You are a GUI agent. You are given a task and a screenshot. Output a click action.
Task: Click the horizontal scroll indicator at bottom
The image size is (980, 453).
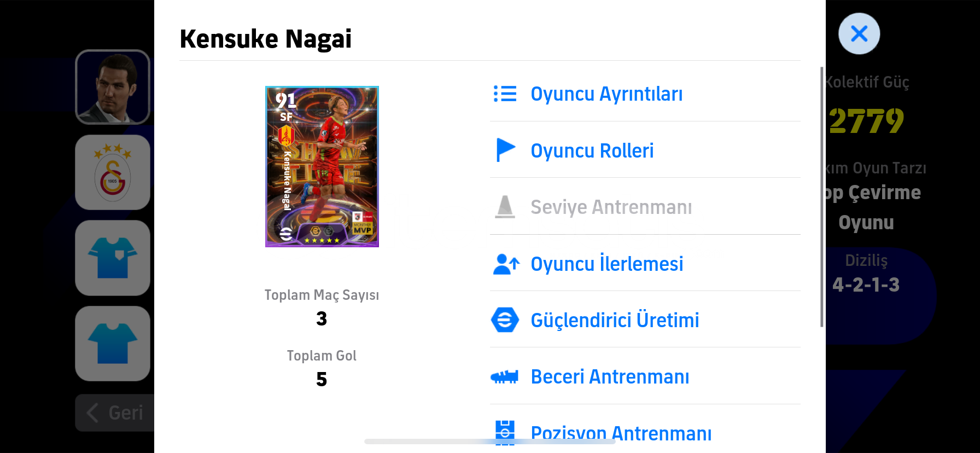click(490, 442)
